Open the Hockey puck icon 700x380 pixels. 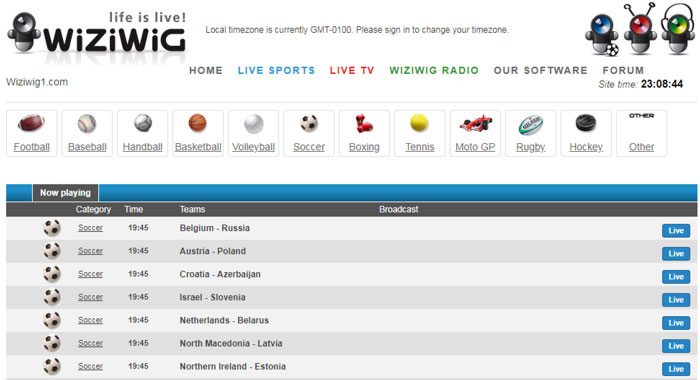(x=586, y=123)
